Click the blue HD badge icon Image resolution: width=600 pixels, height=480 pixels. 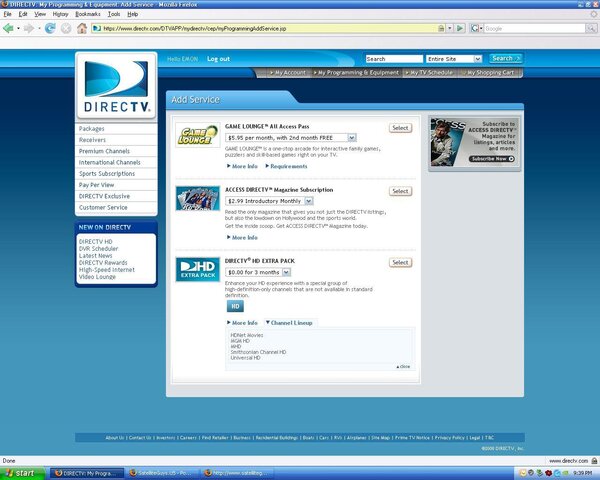[235, 306]
